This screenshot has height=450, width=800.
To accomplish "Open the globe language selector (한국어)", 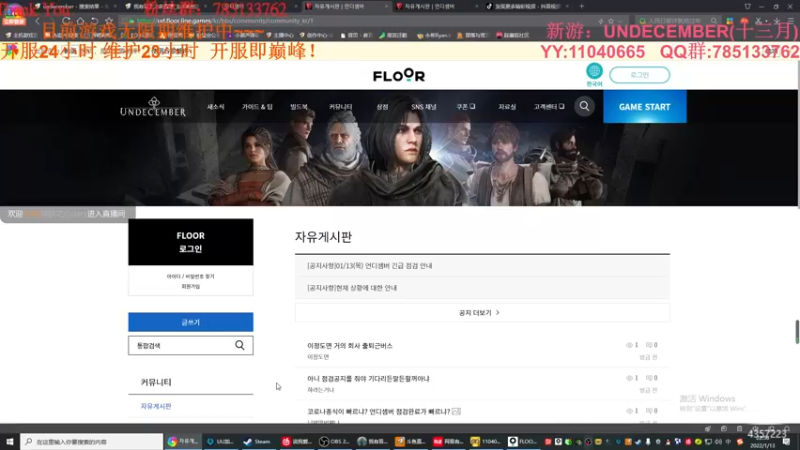I will tap(594, 74).
